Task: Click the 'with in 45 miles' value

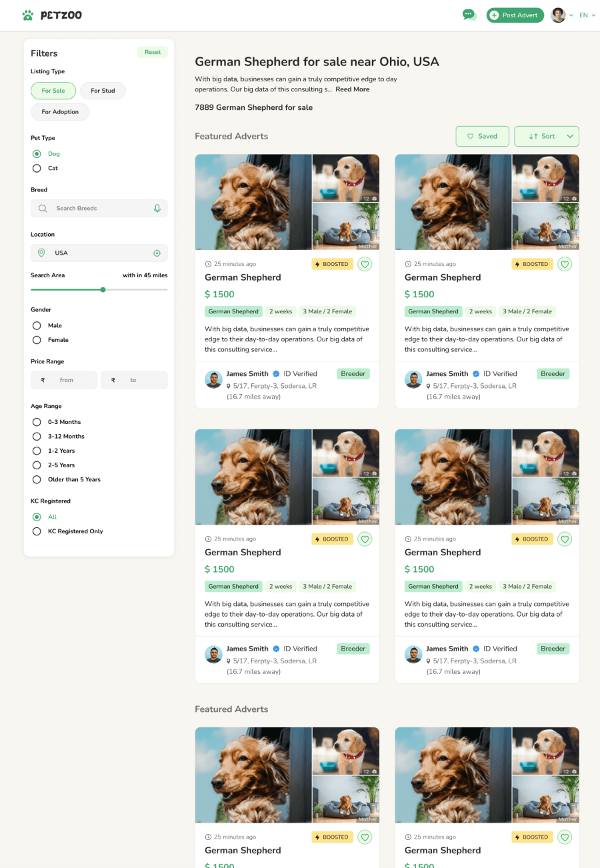Action: [x=145, y=275]
